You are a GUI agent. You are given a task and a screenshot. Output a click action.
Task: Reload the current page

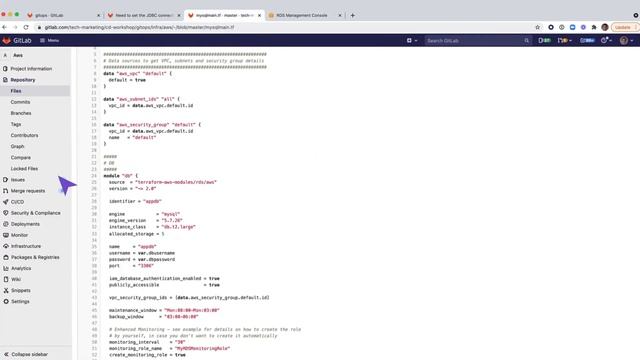pyautogui.click(x=26, y=27)
